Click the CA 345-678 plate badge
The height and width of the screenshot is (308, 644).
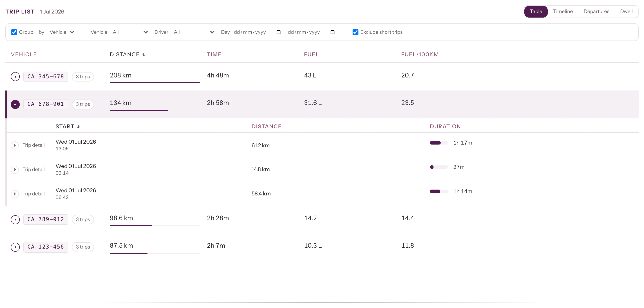[x=46, y=77]
